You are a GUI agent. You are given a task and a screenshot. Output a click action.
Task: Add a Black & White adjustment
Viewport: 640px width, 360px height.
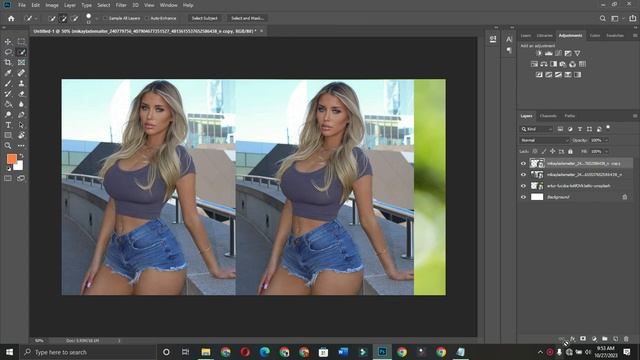point(553,64)
